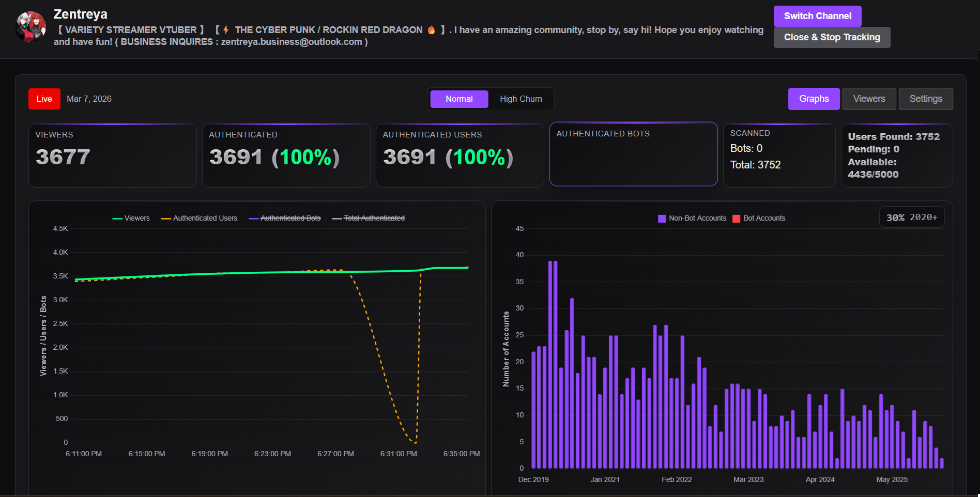Click the 'Jan 2021' axis label
Viewport: 980px width, 497px height.
605,479
